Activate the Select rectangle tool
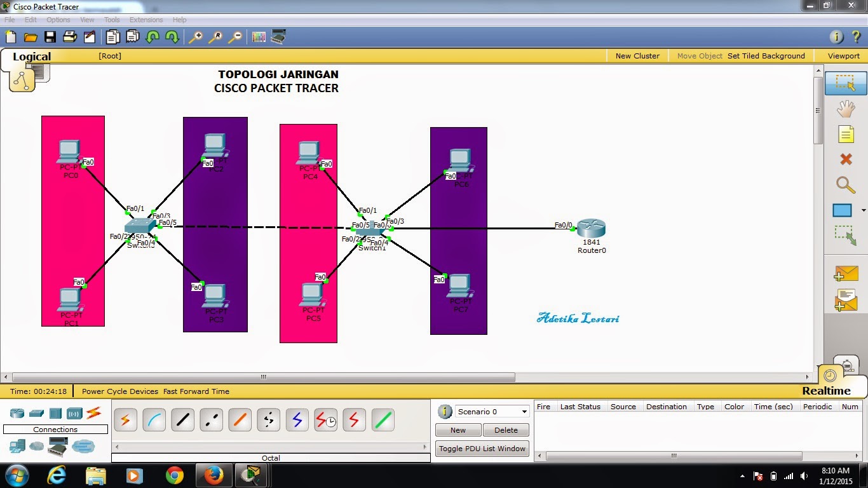This screenshot has width=868, height=488. point(846,83)
